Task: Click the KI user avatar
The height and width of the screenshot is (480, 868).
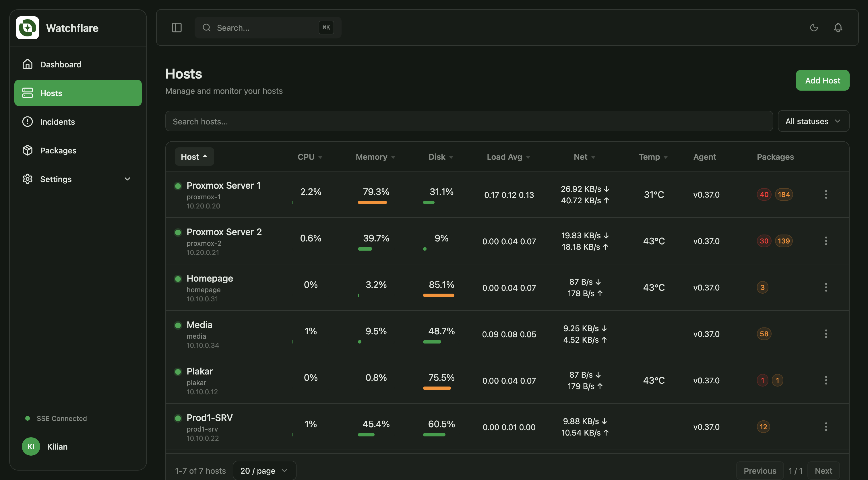Action: click(31, 446)
